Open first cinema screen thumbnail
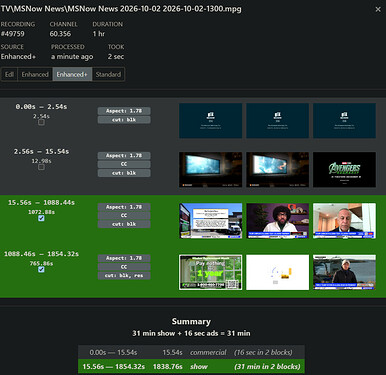386x375 pixels. pos(211,170)
